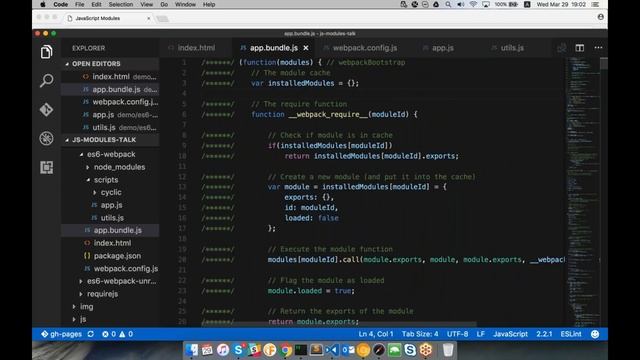Open the Extensions view in activity bar
The width and height of the screenshot is (640, 360).
click(46, 167)
